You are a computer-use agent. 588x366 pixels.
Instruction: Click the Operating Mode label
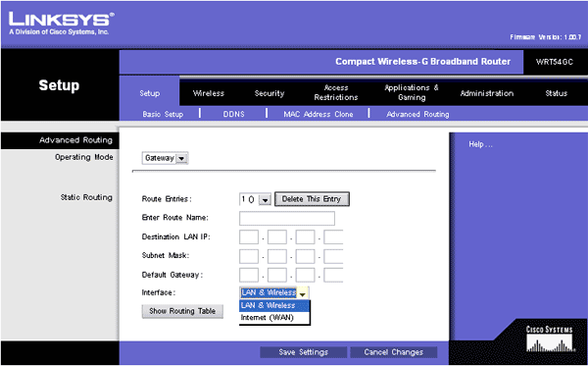point(84,157)
